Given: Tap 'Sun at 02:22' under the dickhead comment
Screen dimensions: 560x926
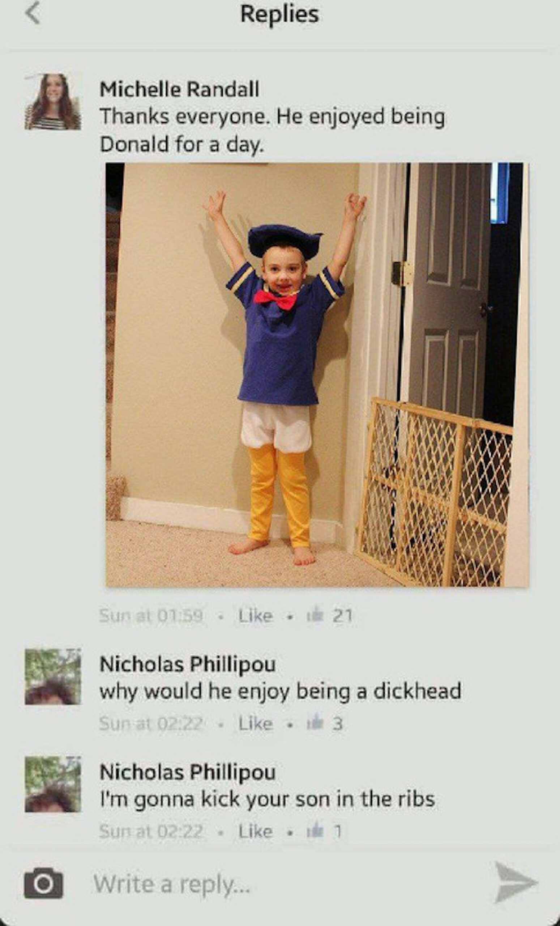Looking at the screenshot, I should (151, 723).
